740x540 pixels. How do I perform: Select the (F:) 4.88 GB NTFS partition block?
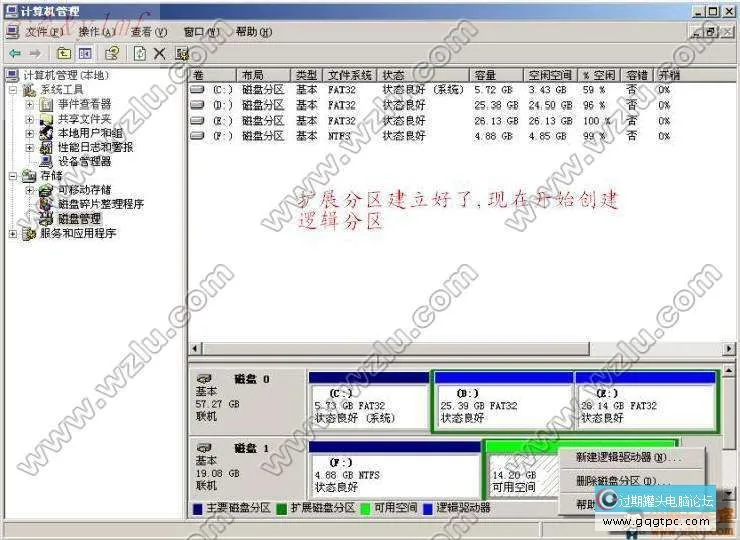395,470
